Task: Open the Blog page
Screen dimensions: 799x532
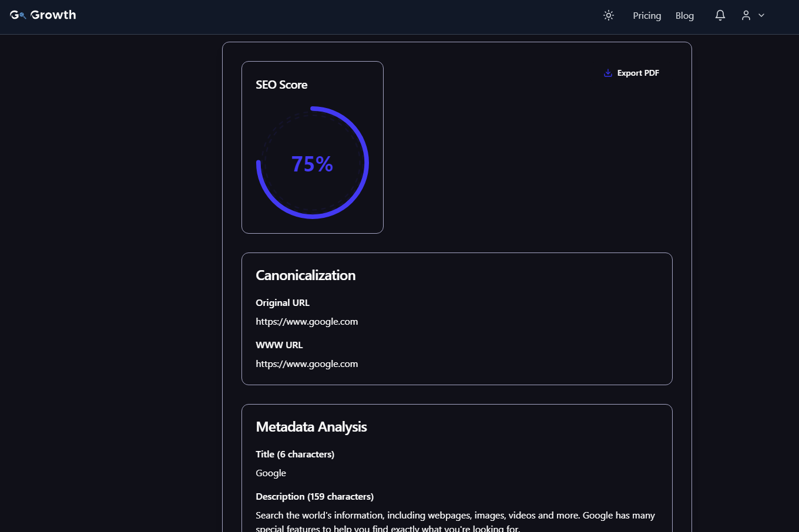Action: [684, 16]
